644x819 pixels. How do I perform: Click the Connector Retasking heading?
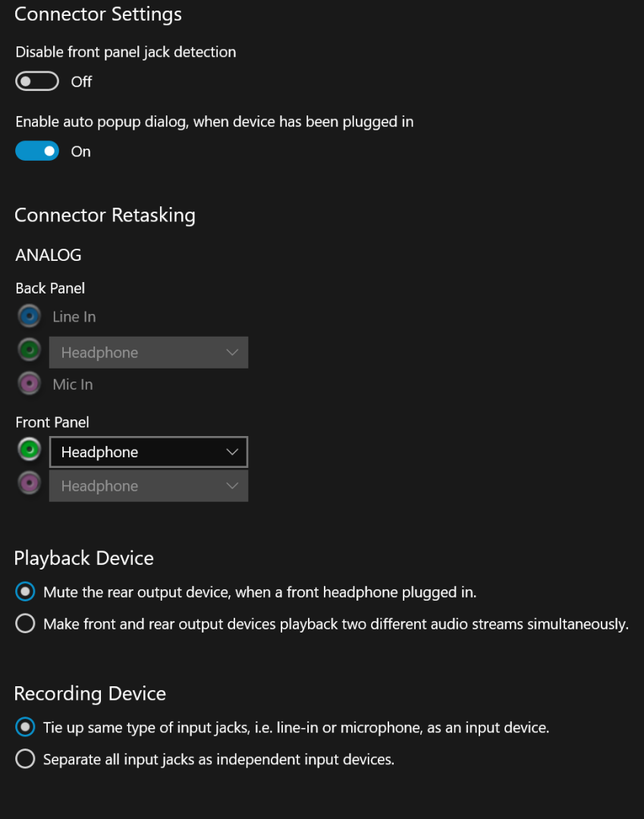[105, 215]
